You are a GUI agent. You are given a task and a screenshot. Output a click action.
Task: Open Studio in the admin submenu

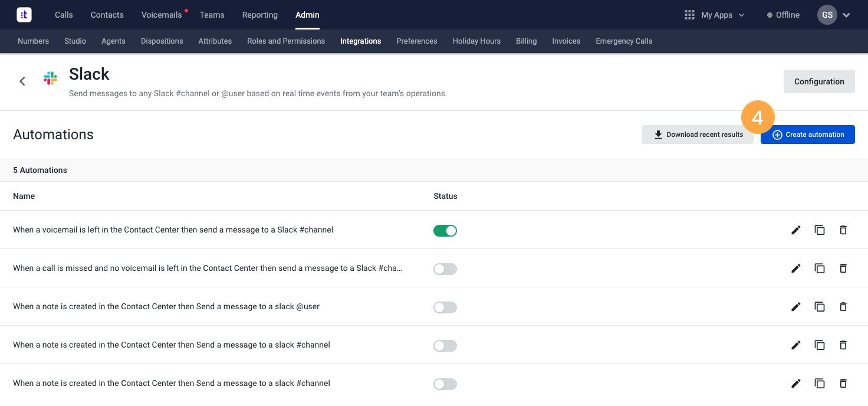(75, 41)
